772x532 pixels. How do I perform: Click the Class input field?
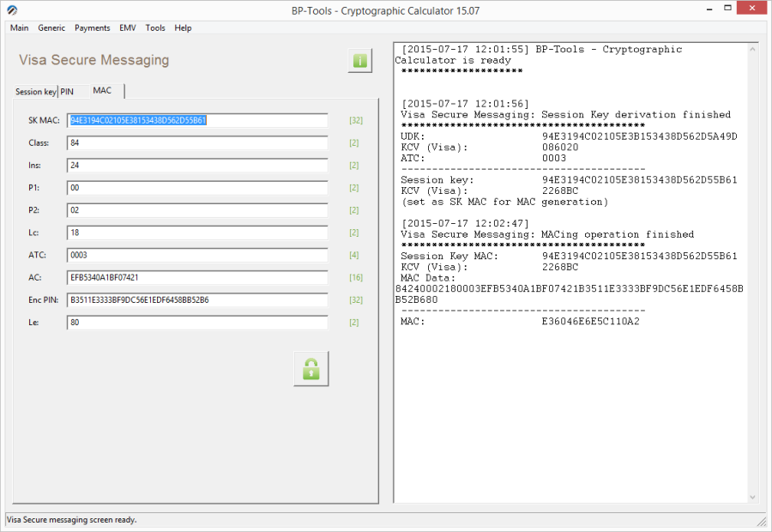197,142
